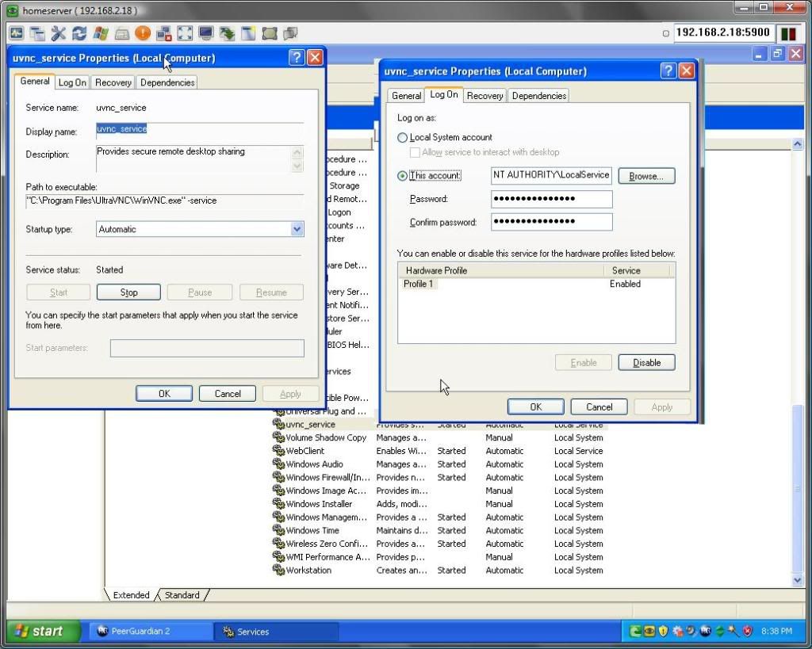The image size is (812, 649).
Task: Select the WebClient service row
Action: coord(439,452)
